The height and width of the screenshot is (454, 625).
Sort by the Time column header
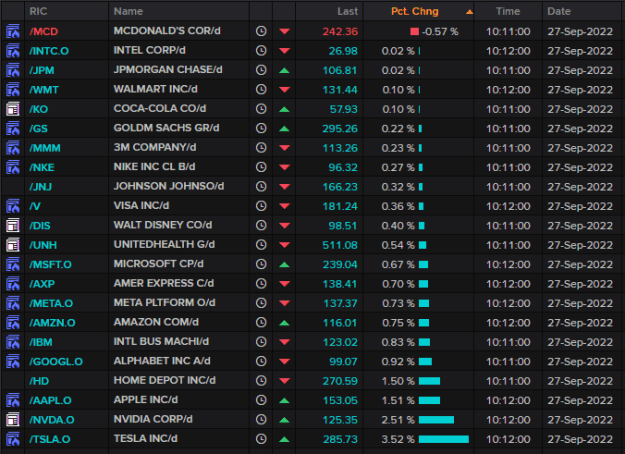pyautogui.click(x=508, y=11)
